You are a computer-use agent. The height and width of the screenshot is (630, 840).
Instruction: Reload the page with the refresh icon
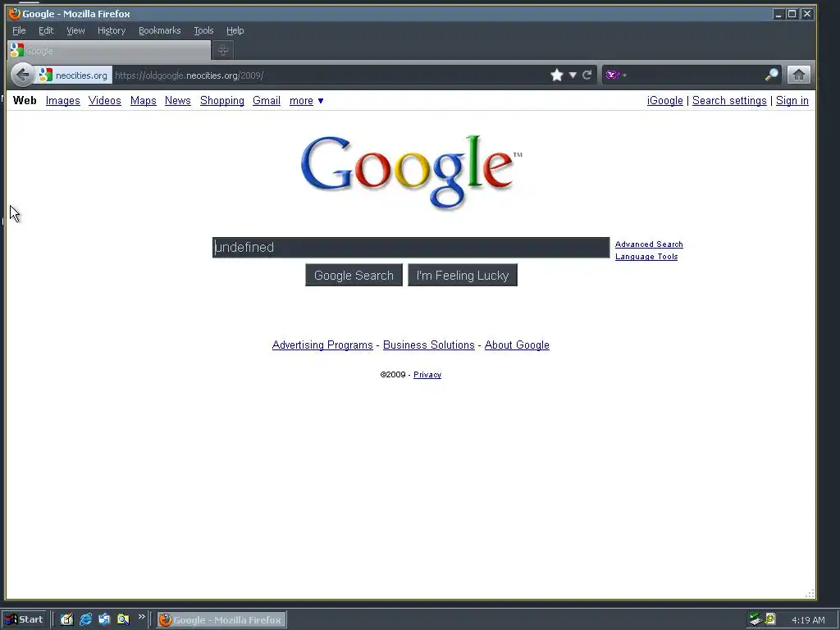pos(587,75)
